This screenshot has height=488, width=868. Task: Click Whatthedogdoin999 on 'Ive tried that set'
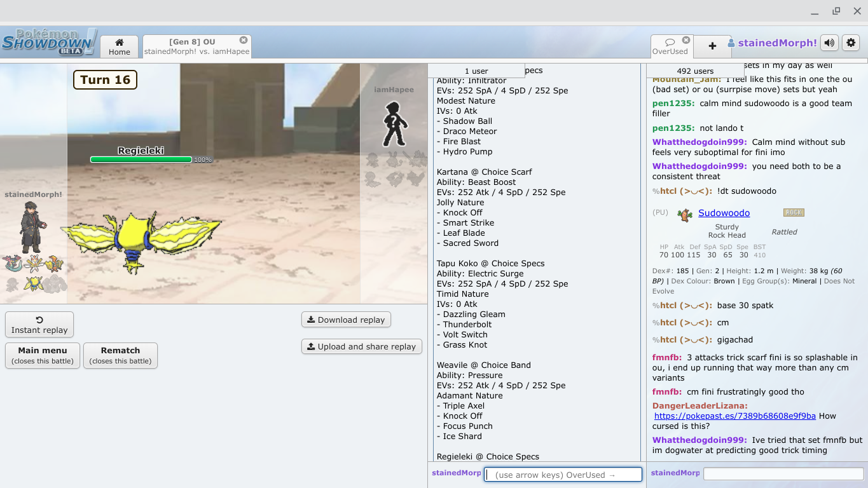[699, 440]
